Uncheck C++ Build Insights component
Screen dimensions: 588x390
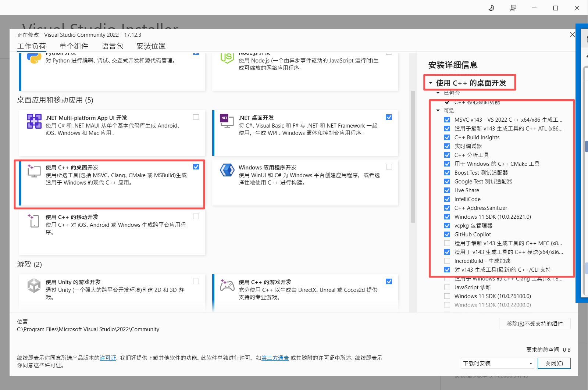click(x=447, y=137)
